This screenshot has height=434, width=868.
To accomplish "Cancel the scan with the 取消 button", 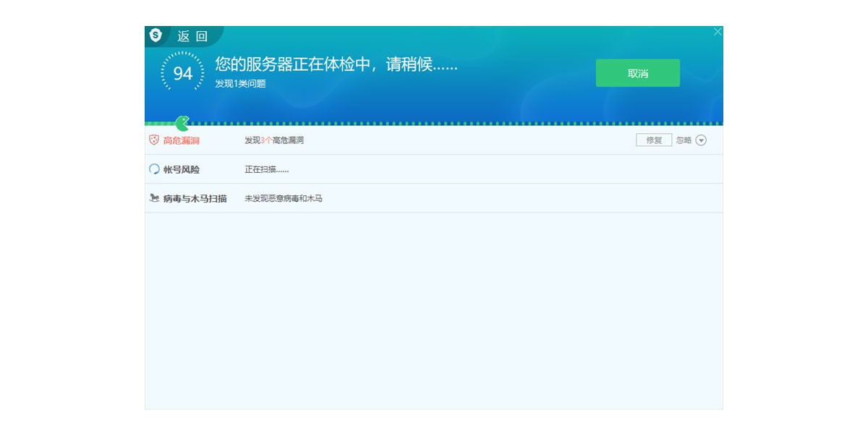I will pos(638,73).
